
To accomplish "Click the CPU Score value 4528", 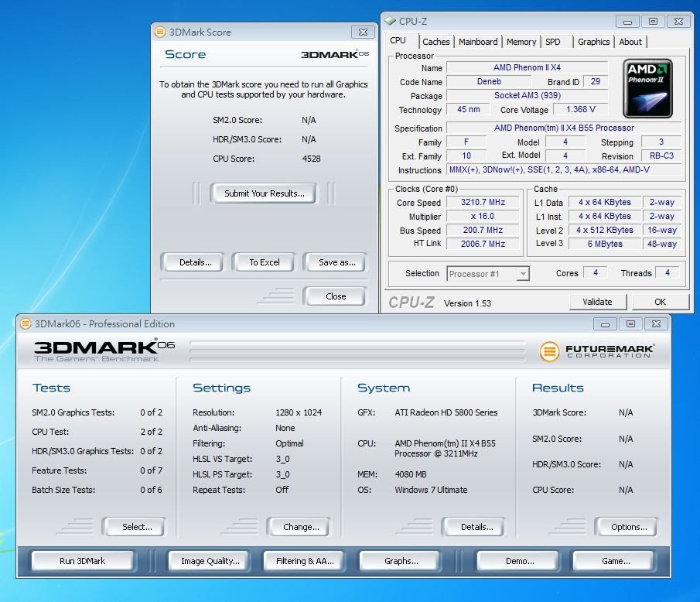I will click(x=311, y=159).
